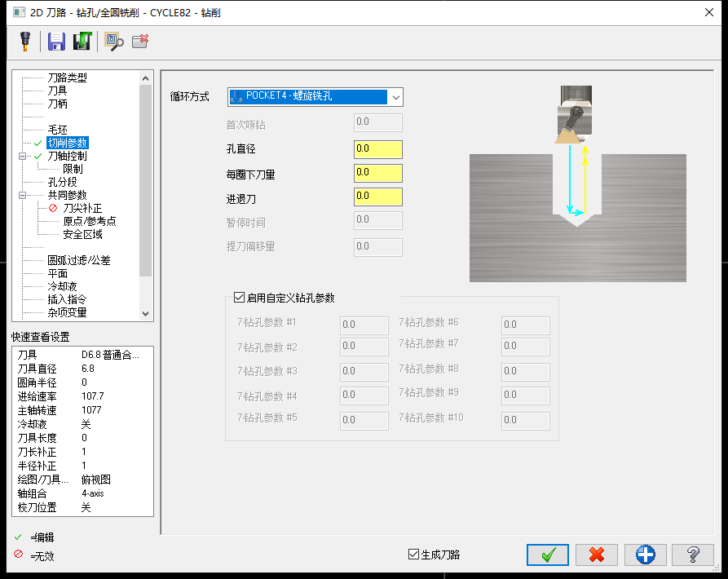This screenshot has height=579, width=728.
Task: Select 刀尖补正 in the tree
Action: click(x=82, y=208)
